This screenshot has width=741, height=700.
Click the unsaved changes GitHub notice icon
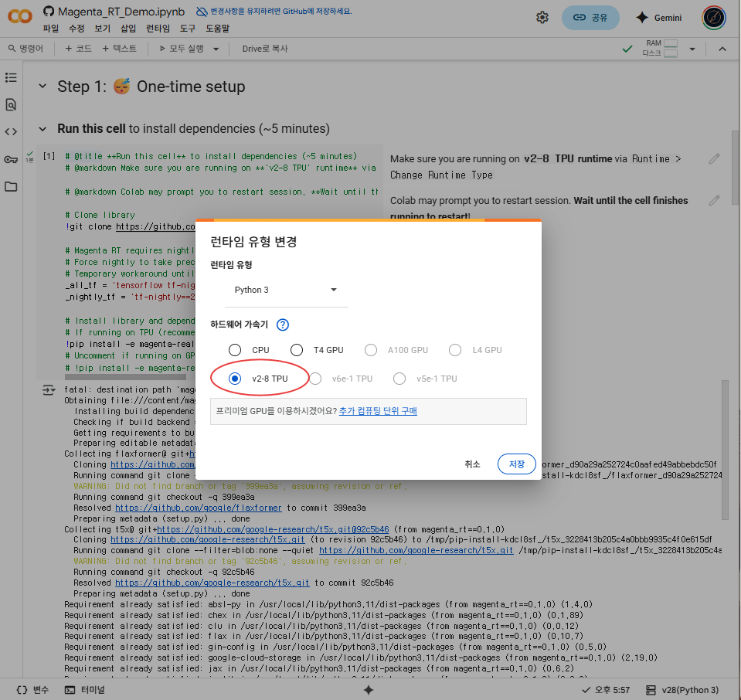click(202, 12)
